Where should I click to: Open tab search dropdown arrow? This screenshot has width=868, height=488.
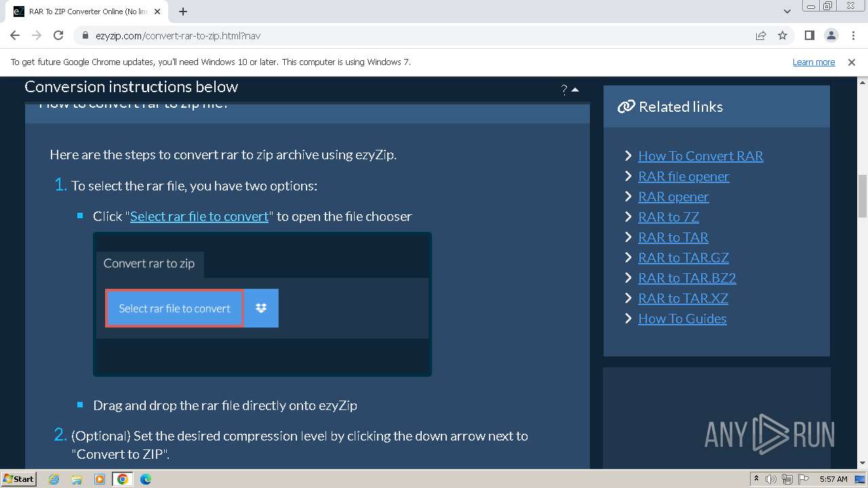point(787,12)
